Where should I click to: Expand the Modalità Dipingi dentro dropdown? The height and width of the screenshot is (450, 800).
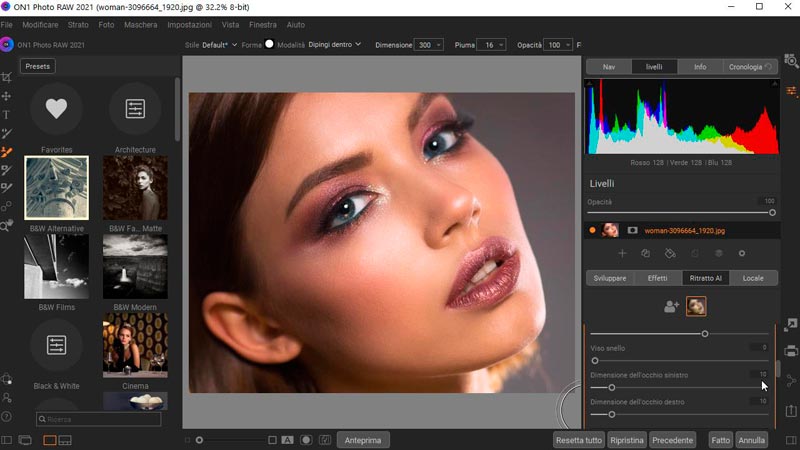[x=336, y=46]
